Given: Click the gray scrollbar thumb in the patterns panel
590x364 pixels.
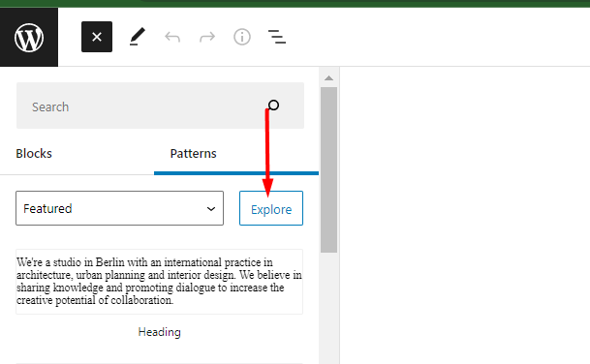Looking at the screenshot, I should pyautogui.click(x=328, y=170).
